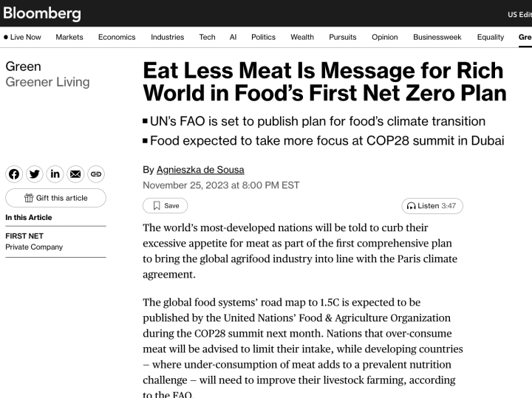Open FIRST NET company link
Image resolution: width=532 pixels, height=398 pixels.
coord(26,236)
